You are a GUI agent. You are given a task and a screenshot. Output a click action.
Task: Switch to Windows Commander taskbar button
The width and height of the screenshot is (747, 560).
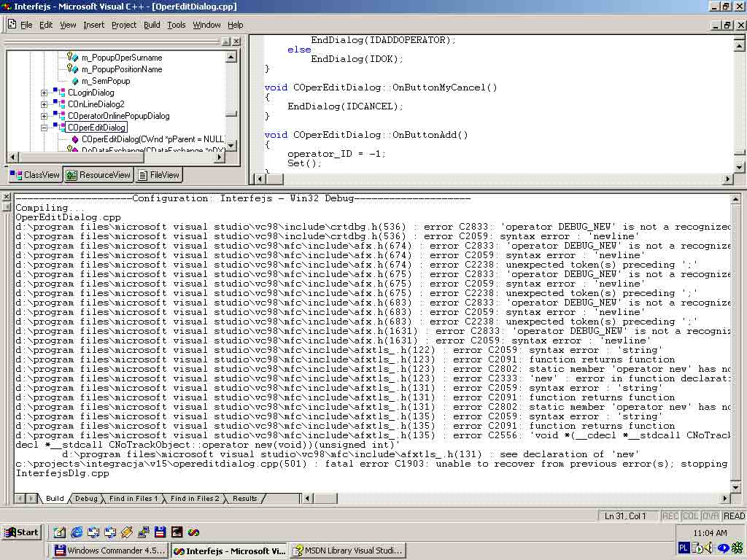click(x=109, y=551)
